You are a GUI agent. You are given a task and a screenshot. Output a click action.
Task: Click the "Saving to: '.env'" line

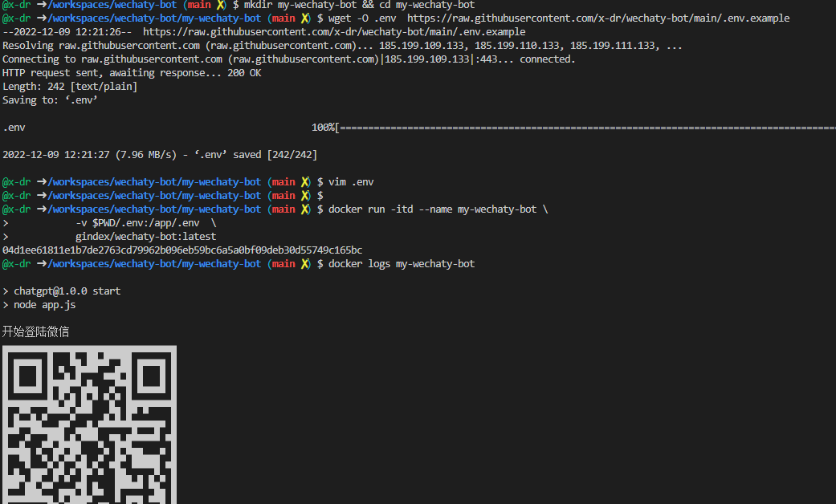(x=50, y=100)
